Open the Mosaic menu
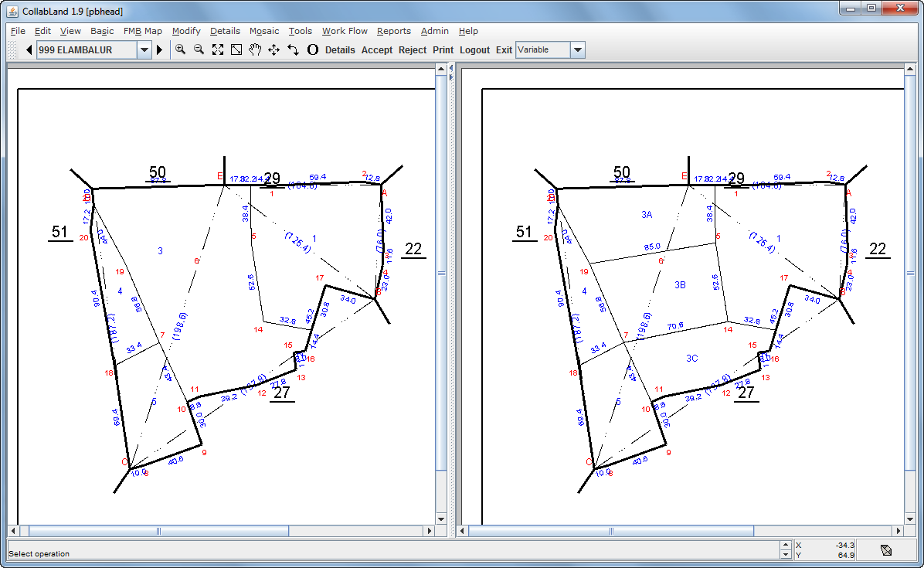This screenshot has height=568, width=924. coord(264,31)
